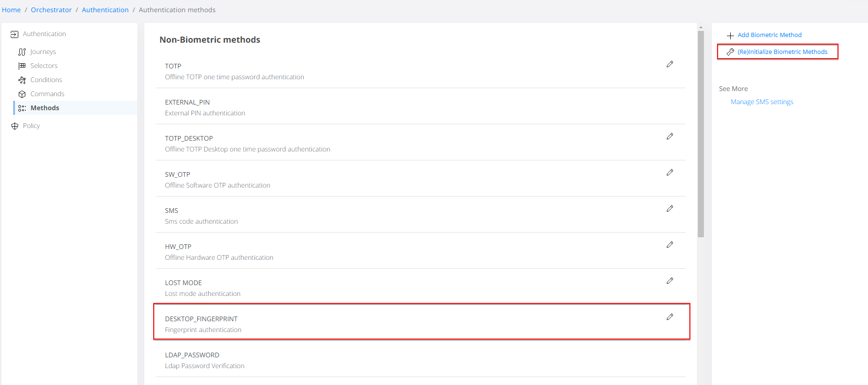
Task: Click the Authentication breadcrumb link
Action: 105,10
